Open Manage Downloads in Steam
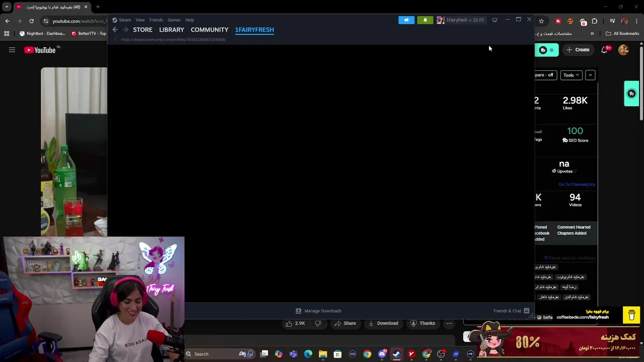Viewport: 644px width, 362px height. point(318,311)
